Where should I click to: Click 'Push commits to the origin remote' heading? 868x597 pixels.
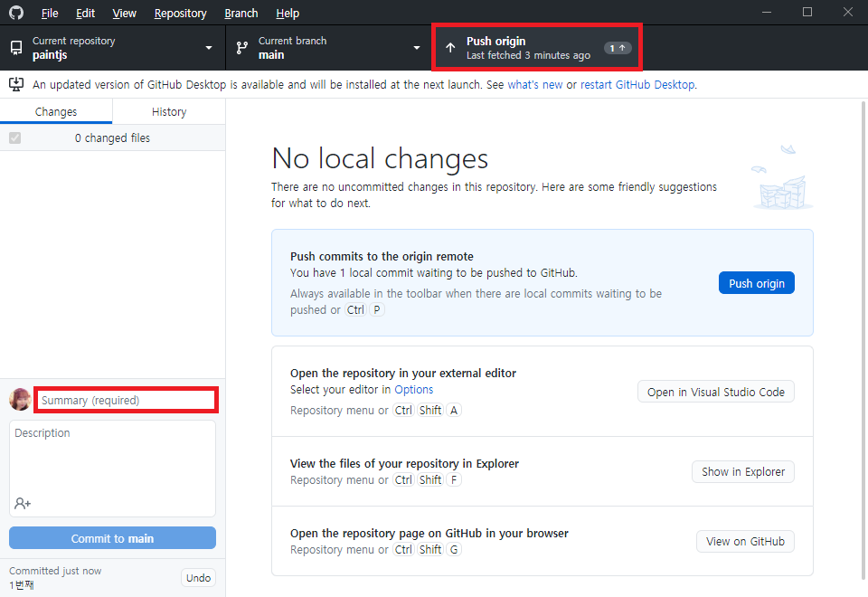click(382, 256)
